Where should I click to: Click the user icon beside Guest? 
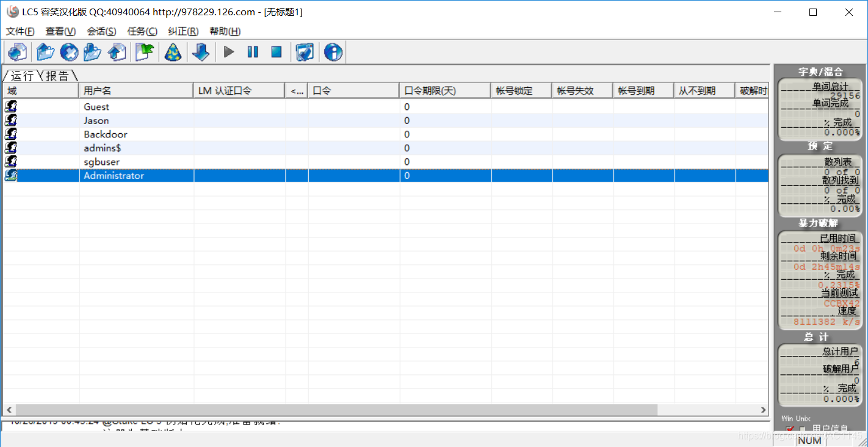pyautogui.click(x=10, y=106)
